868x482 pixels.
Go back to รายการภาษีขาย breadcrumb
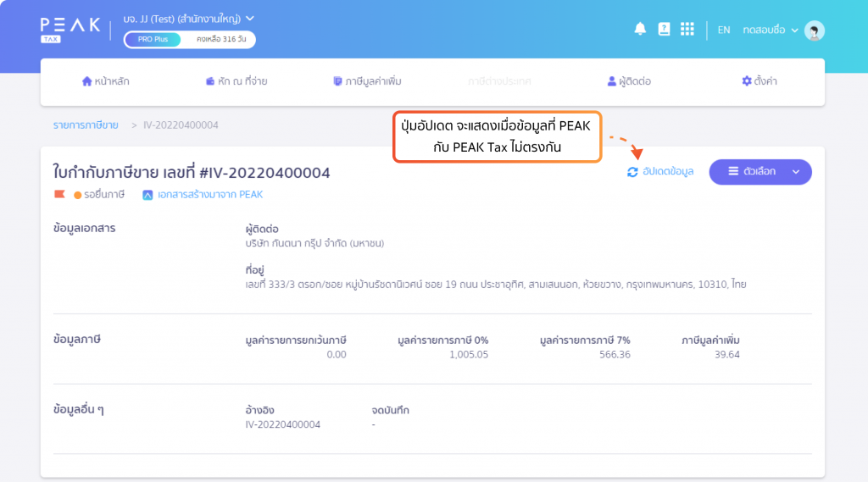[86, 125]
